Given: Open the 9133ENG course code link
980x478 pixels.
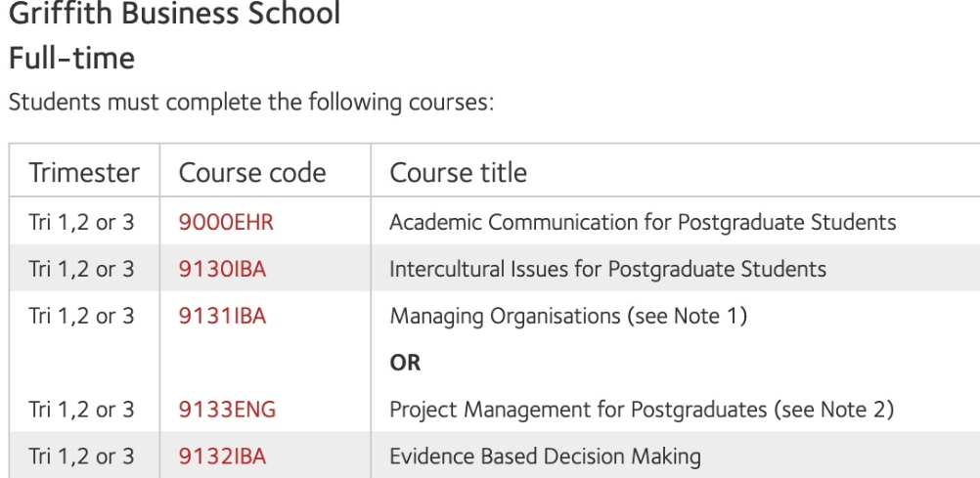Looking at the screenshot, I should click(227, 410).
